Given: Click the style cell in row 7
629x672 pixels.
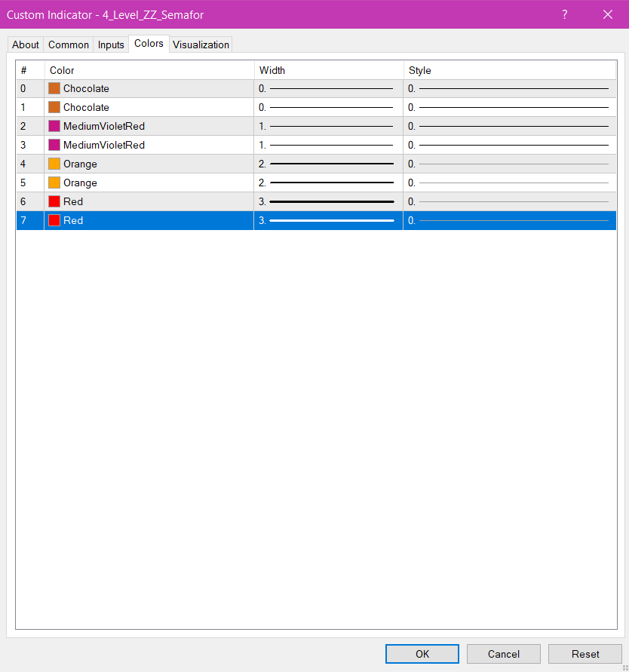Looking at the screenshot, I should point(510,220).
